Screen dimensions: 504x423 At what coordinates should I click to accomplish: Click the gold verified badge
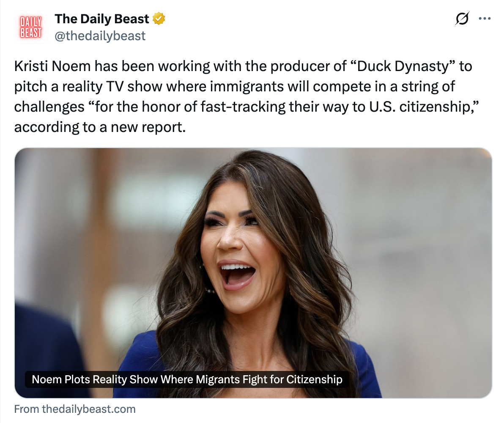159,19
